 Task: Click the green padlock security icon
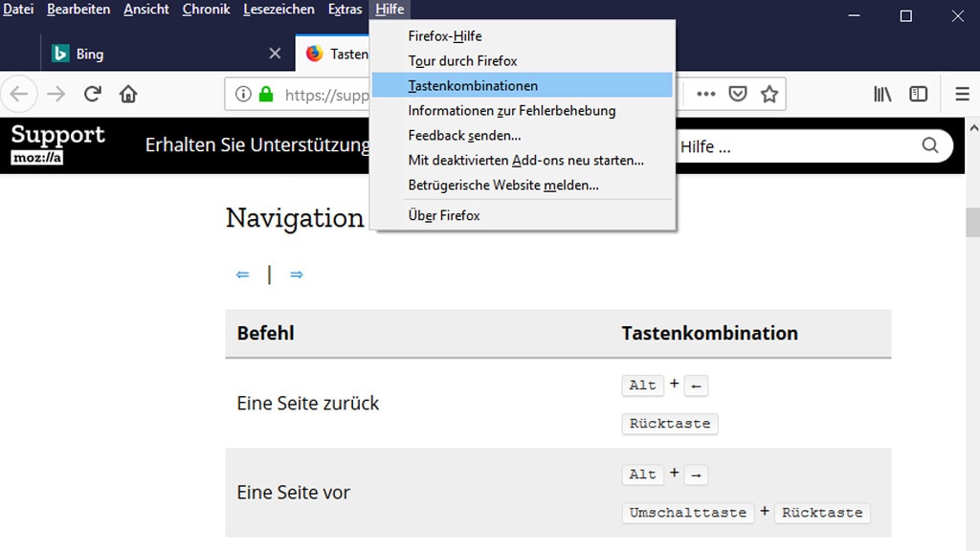click(x=266, y=95)
